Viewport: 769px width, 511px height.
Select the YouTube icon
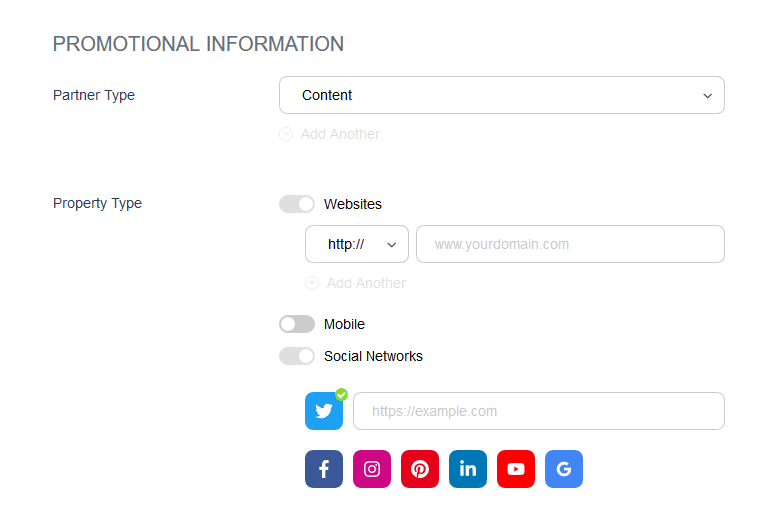coord(516,469)
